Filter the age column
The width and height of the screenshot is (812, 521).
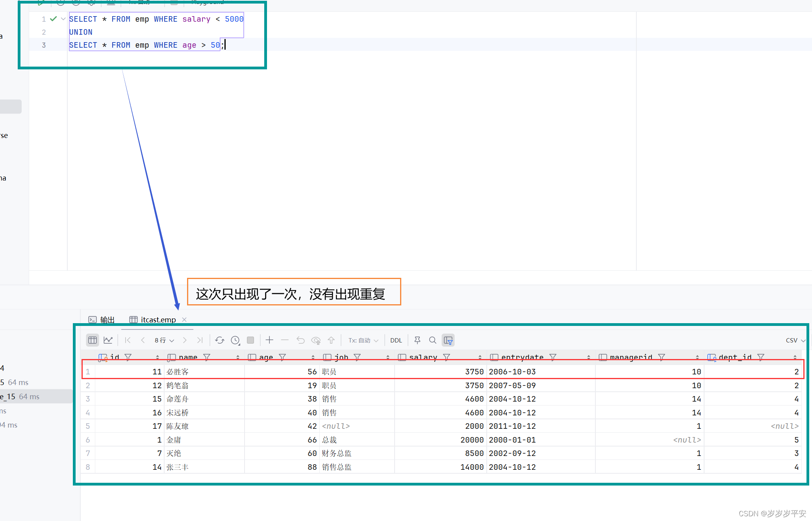tap(282, 357)
